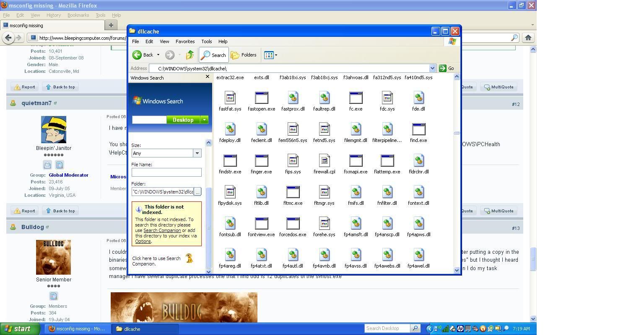Select the fastopen.exe file icon
The image size is (644, 335).
pos(261,98)
